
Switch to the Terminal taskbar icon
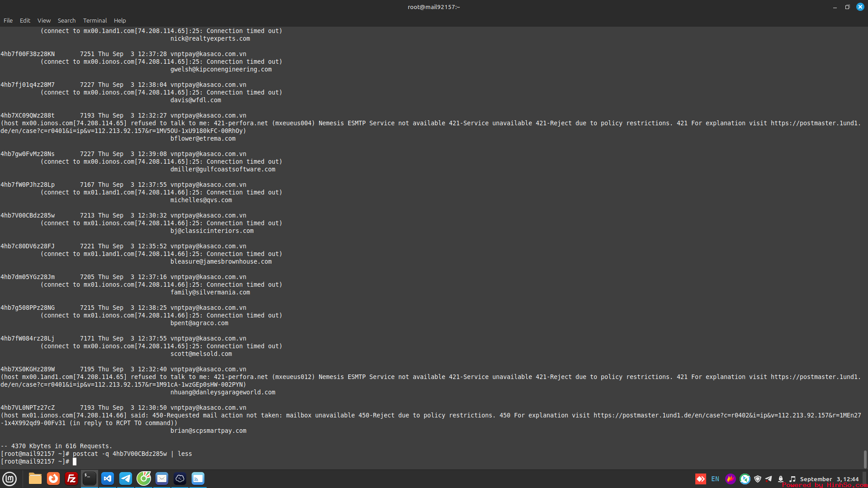click(x=90, y=479)
